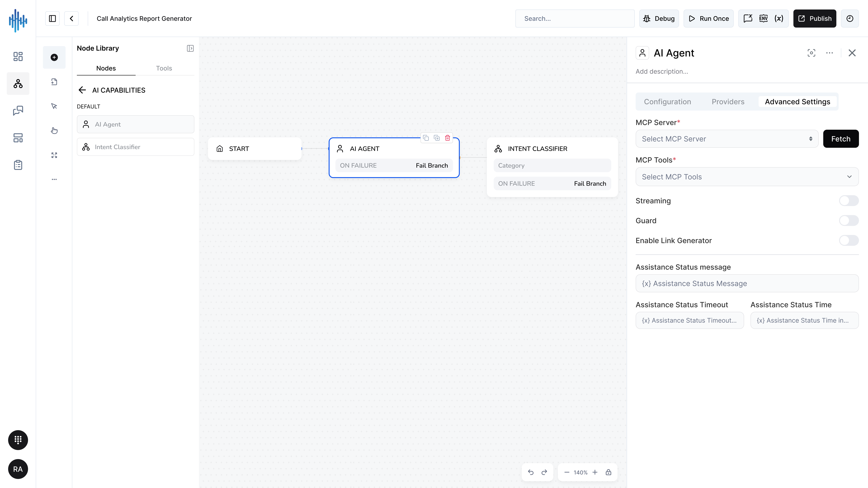
Task: Switch to the Configuration tab
Action: click(x=668, y=102)
